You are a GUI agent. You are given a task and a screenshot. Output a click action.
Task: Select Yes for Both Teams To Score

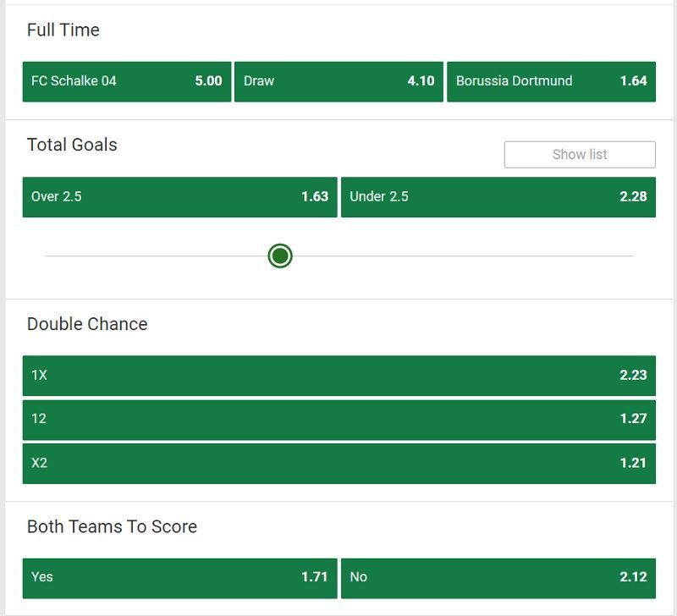[179, 578]
